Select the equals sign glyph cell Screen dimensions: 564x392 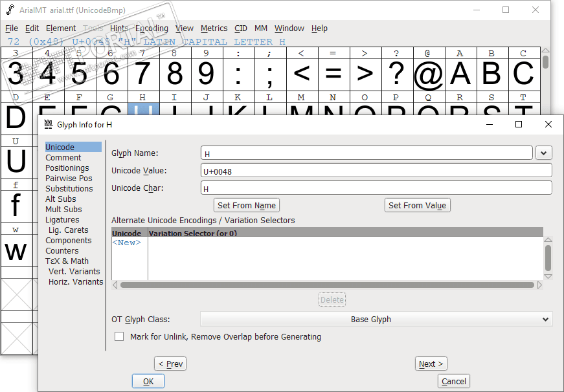click(x=333, y=74)
